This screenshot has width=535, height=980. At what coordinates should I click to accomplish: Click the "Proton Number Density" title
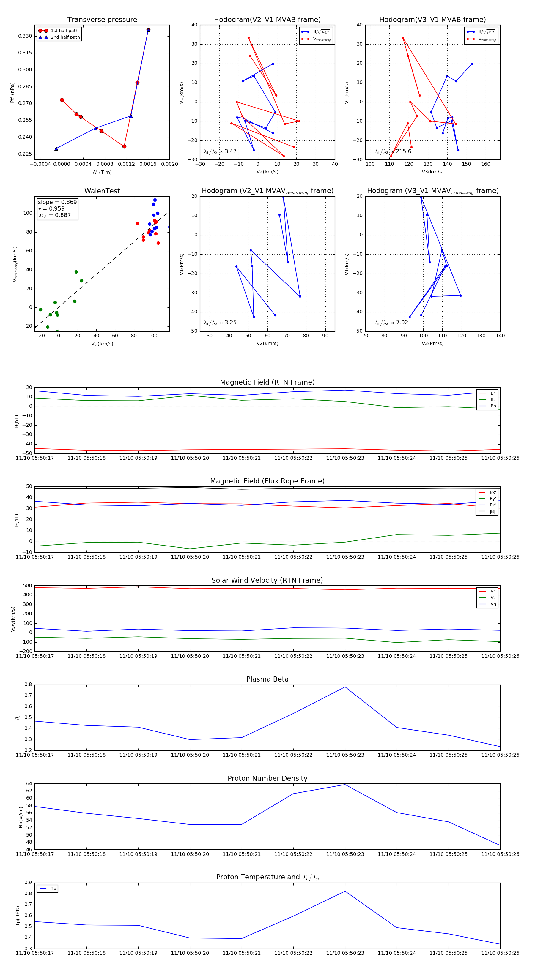tap(267, 778)
